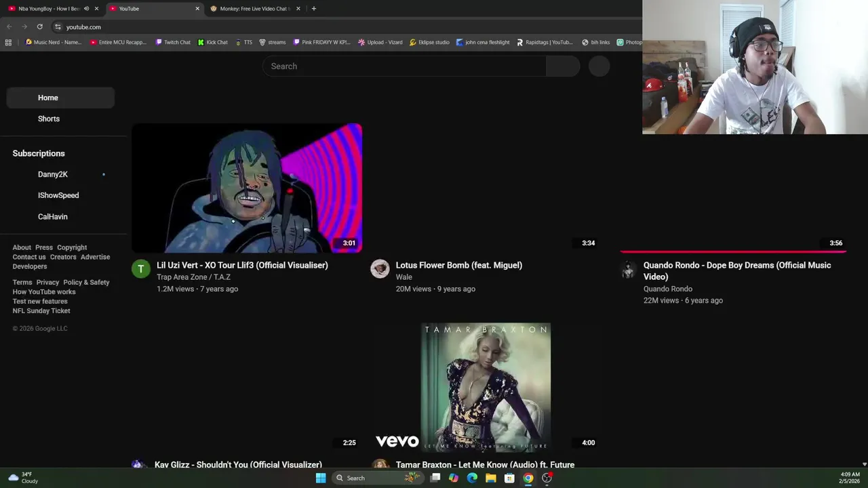
Task: Open the bih links bookmark folder
Action: 595,42
